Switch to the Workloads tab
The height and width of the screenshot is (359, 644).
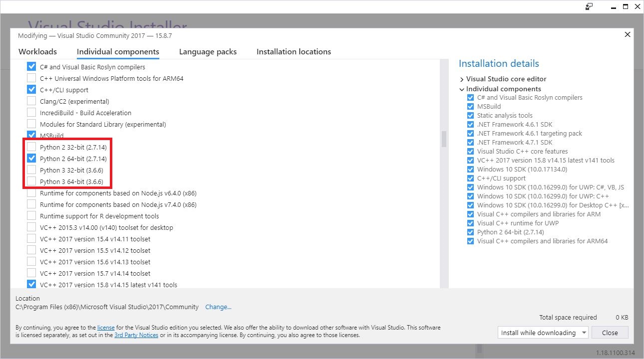pos(37,51)
